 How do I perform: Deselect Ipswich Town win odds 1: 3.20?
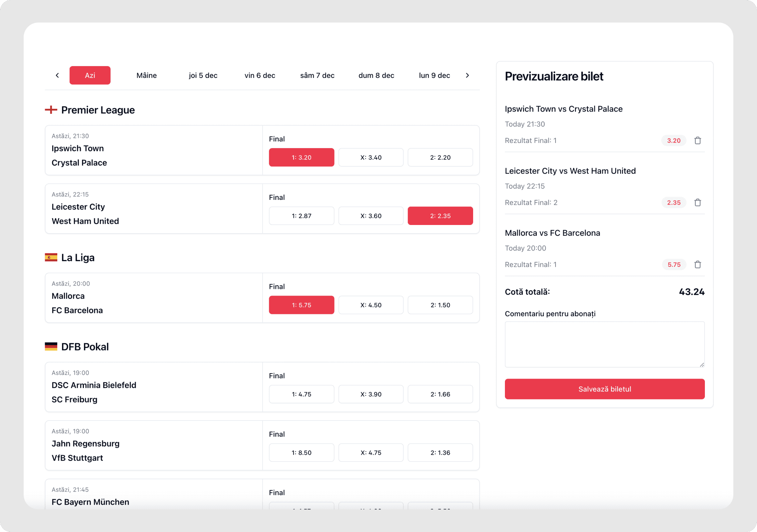302,157
